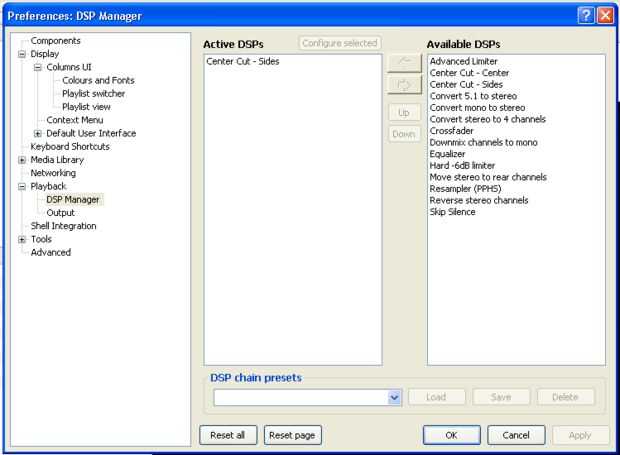This screenshot has width=620, height=455.
Task: Select Columns UI label in tree
Action: tap(69, 67)
